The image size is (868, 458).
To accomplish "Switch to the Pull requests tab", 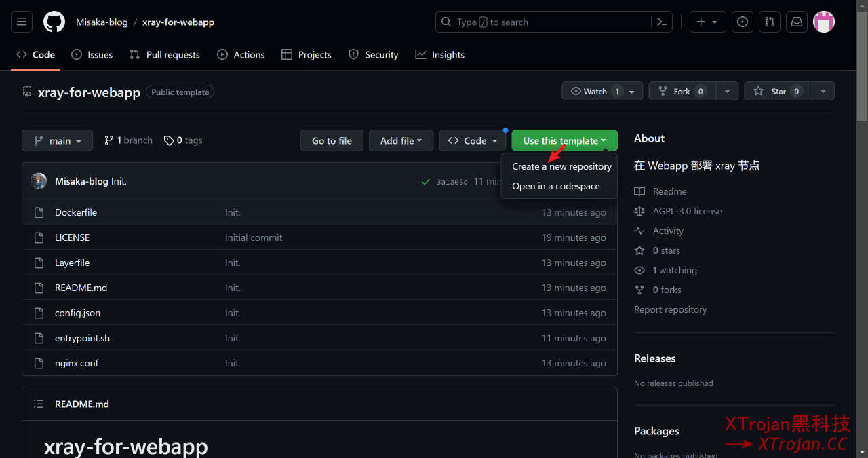I will (165, 54).
